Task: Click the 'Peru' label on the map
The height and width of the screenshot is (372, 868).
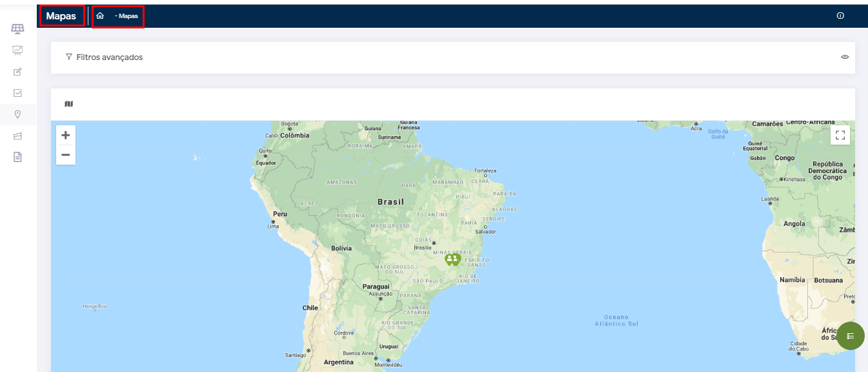Action: coord(280,214)
